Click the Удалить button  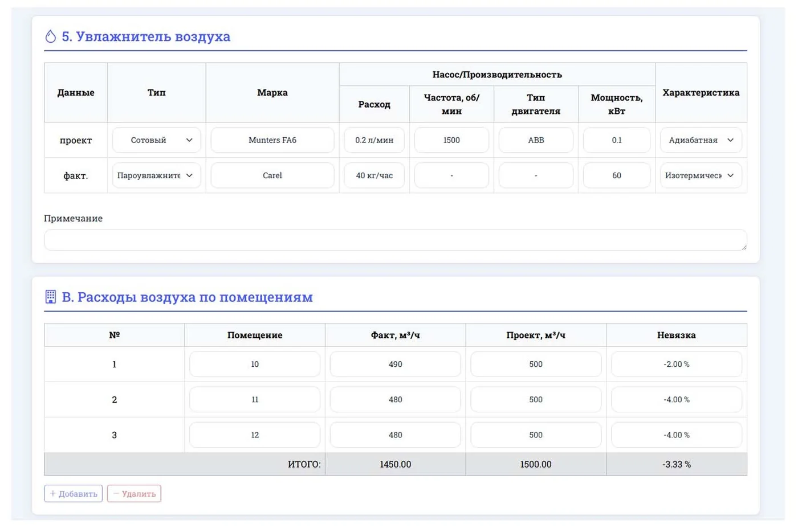[x=134, y=494]
